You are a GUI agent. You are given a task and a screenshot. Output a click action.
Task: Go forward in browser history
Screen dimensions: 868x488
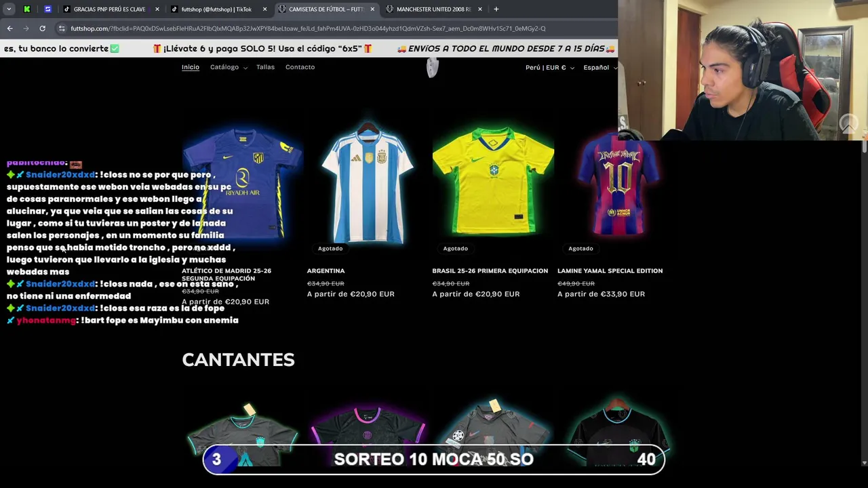point(26,28)
